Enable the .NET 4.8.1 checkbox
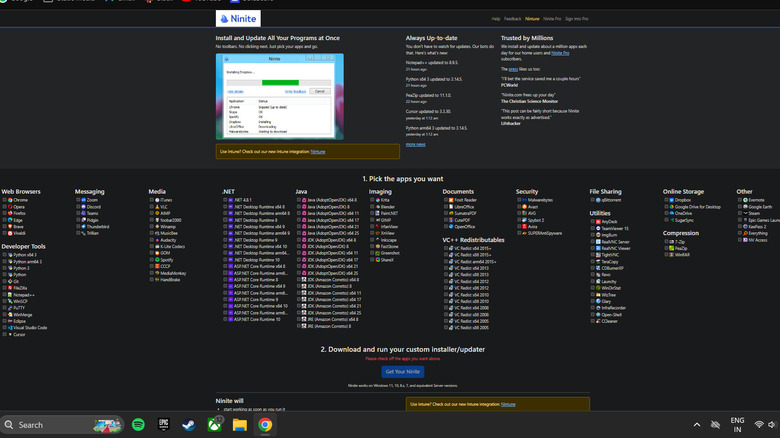Image resolution: width=780 pixels, height=438 pixels. point(225,200)
